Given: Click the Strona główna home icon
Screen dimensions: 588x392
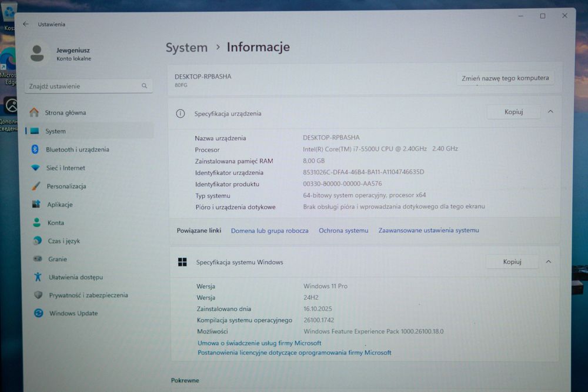Looking at the screenshot, I should coord(34,112).
